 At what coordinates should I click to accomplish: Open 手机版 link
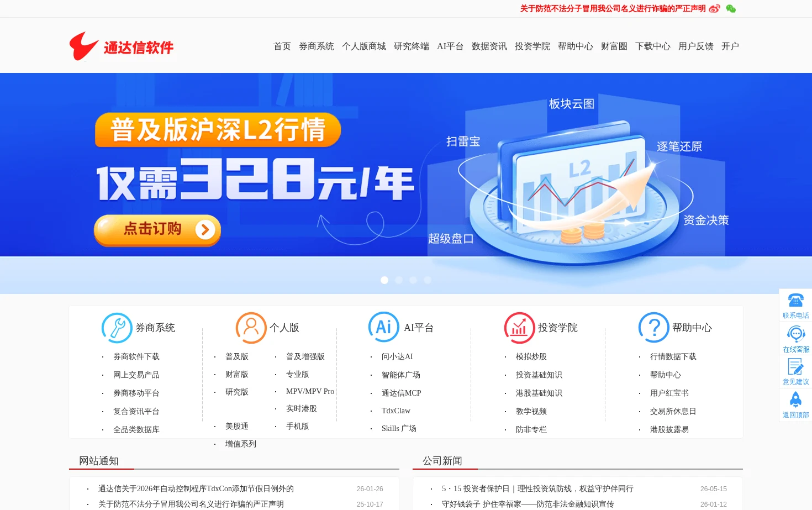[x=298, y=427]
